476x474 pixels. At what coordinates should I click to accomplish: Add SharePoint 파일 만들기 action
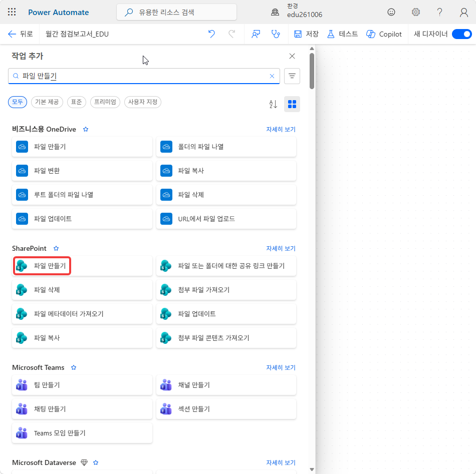click(82, 266)
